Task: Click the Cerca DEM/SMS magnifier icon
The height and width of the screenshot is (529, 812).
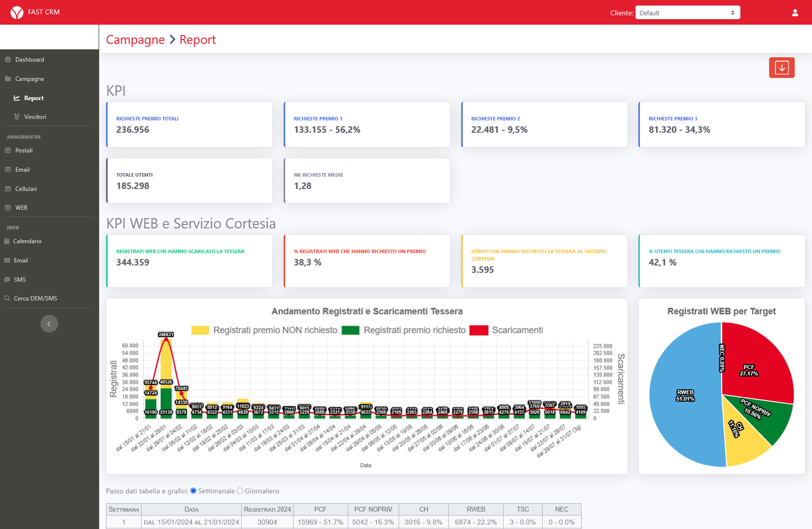Action: [7, 298]
